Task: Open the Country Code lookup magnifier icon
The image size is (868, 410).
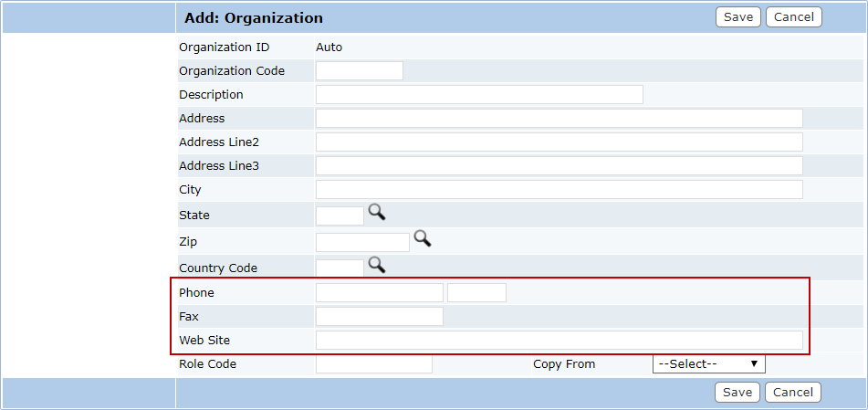Action: pos(377,265)
